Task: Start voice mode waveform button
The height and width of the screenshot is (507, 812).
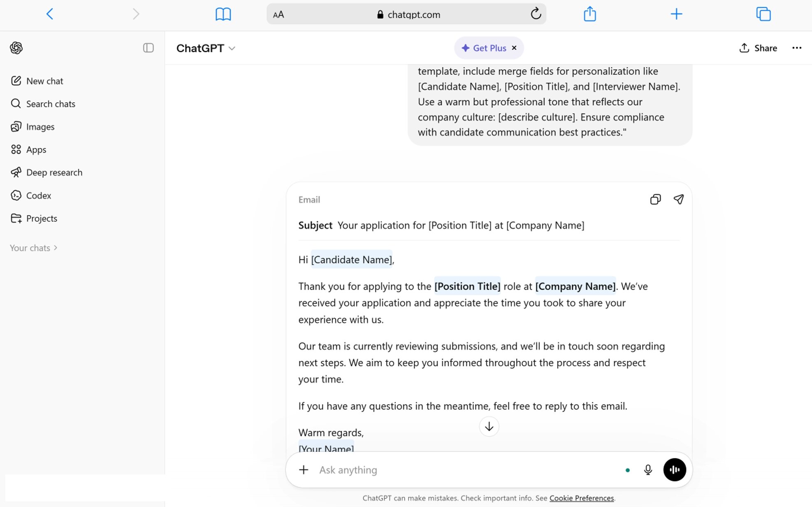Action: (674, 470)
